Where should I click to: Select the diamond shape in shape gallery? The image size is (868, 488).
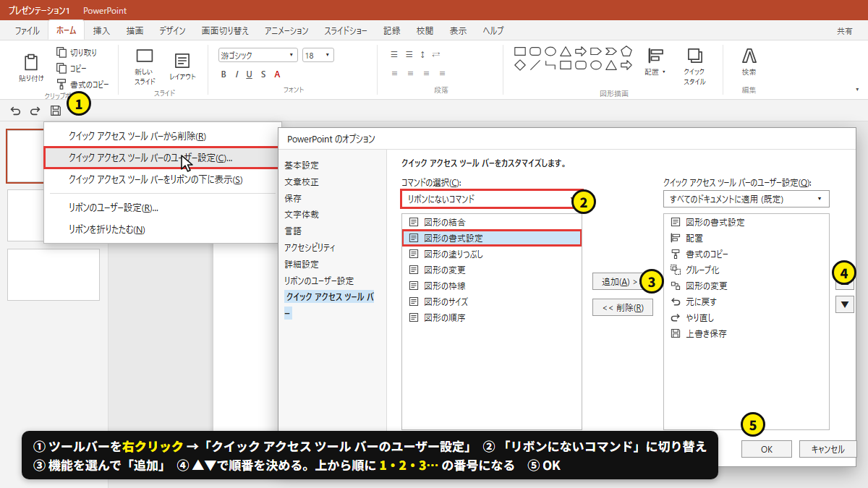519,65
